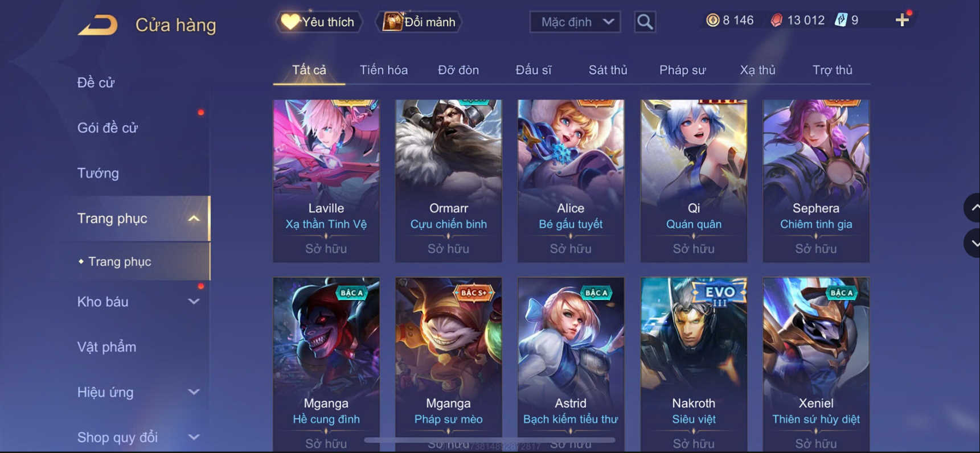Open search with the magnifier icon
The height and width of the screenshot is (453, 980).
pos(645,22)
